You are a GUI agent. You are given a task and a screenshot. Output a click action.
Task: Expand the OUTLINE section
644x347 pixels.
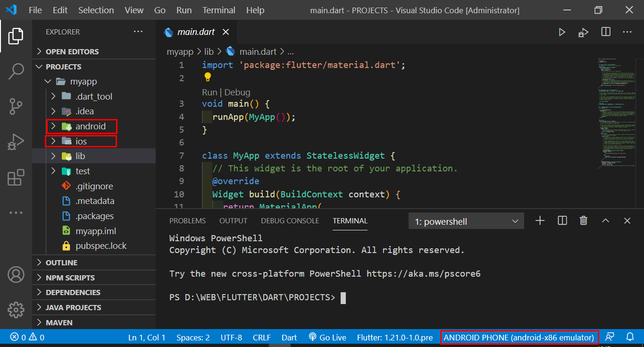pos(61,262)
